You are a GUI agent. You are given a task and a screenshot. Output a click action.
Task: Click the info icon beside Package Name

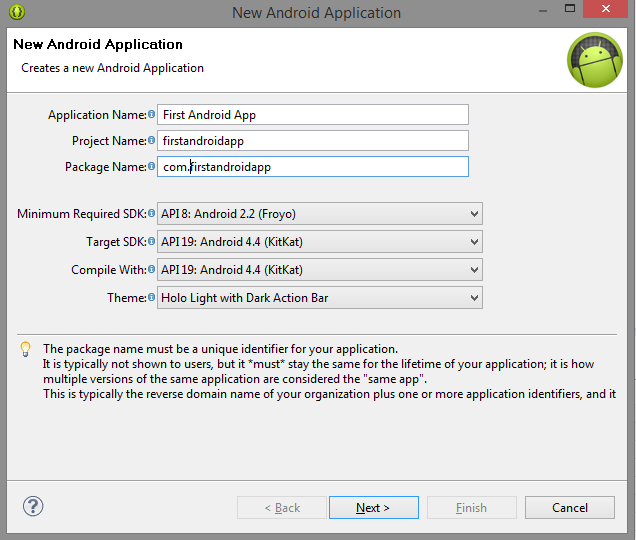(x=151, y=166)
